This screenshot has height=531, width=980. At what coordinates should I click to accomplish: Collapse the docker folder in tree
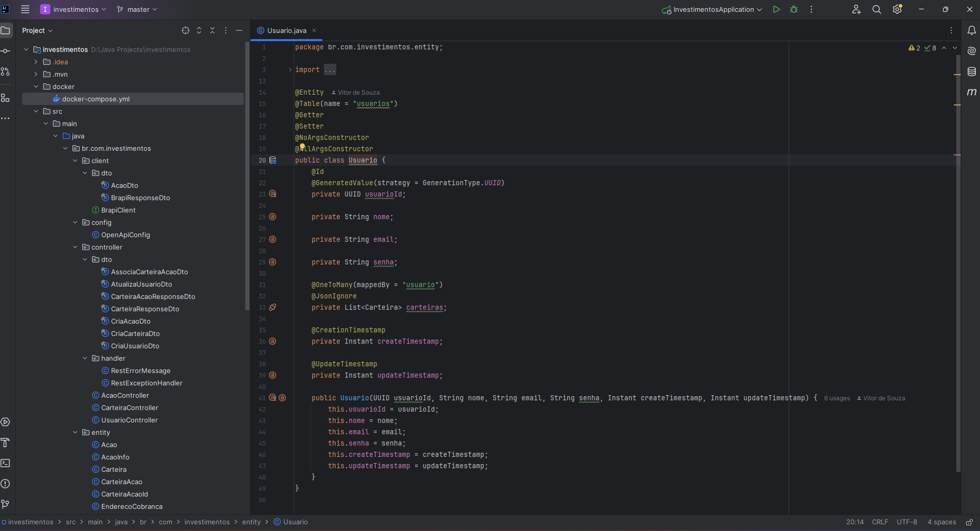(36, 86)
